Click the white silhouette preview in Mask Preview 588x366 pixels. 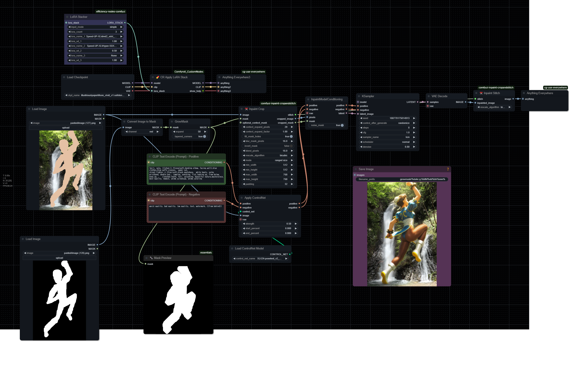tap(179, 300)
